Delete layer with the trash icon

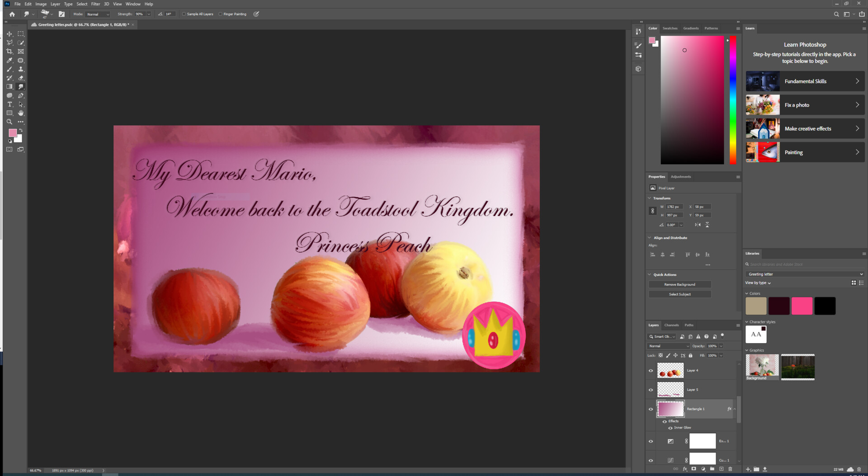click(730, 469)
